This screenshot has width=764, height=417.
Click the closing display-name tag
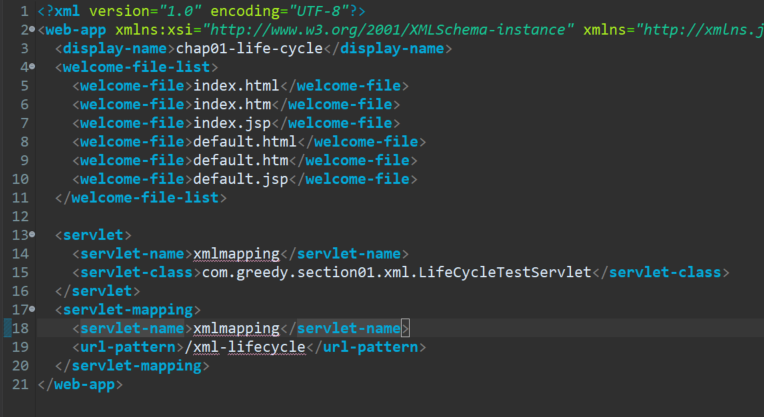388,49
